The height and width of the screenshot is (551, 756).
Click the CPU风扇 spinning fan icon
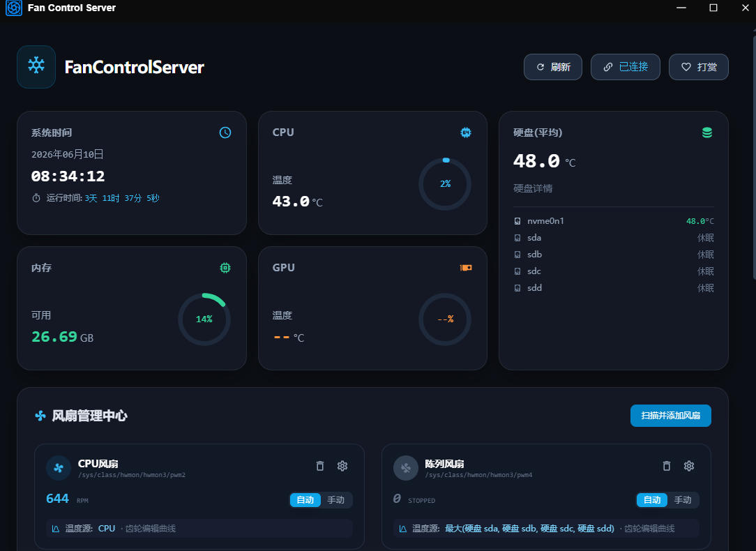(x=59, y=468)
